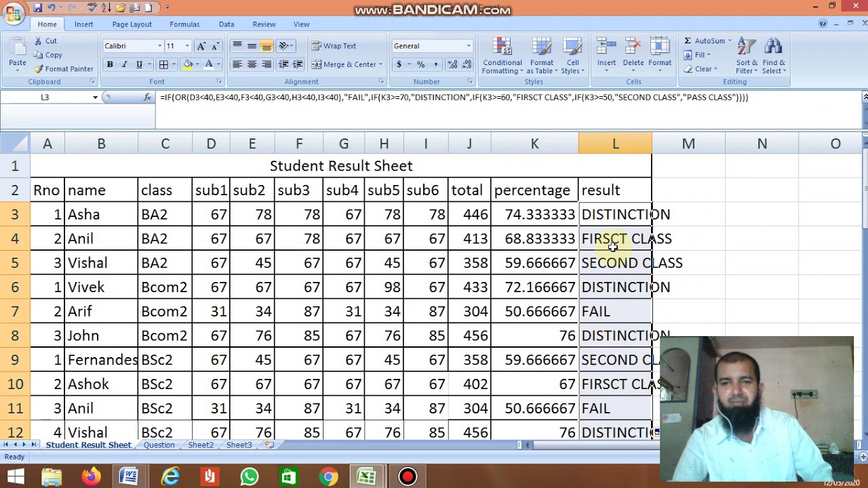Click the Center align icon
The width and height of the screenshot is (868, 488).
pos(252,64)
